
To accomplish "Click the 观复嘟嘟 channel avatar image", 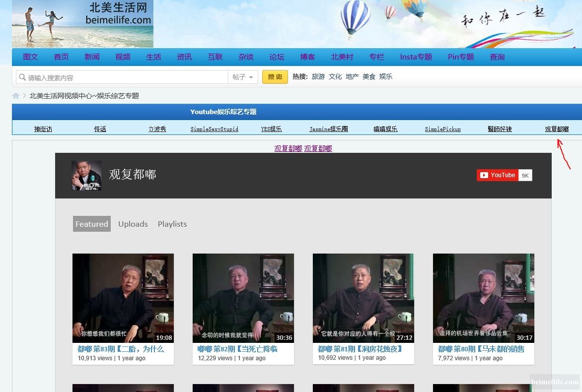I will pyautogui.click(x=86, y=176).
